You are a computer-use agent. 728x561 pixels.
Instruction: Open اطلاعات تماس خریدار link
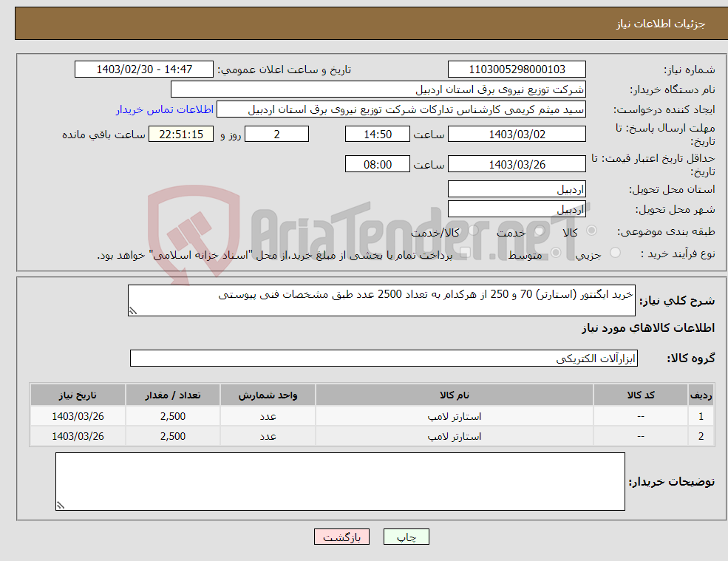[165, 109]
